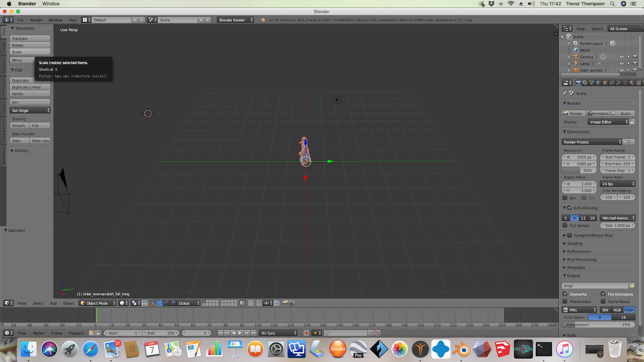Click the lock camera and layers icon

click(x=242, y=303)
